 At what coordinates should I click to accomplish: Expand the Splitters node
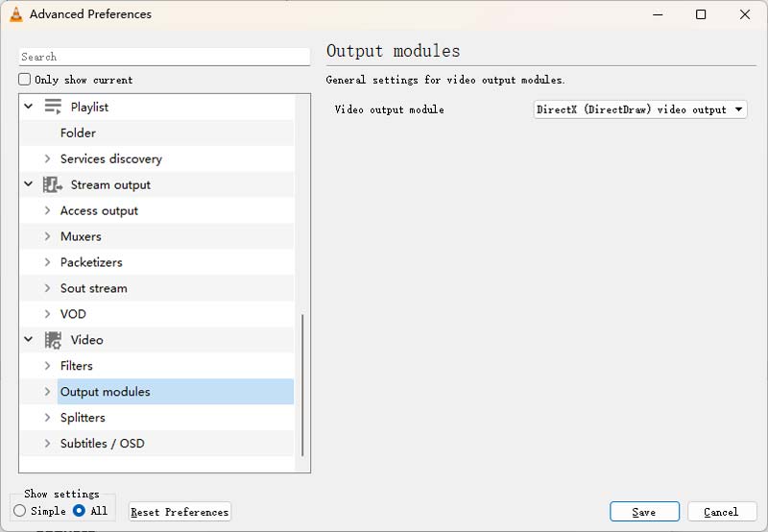[x=47, y=418]
